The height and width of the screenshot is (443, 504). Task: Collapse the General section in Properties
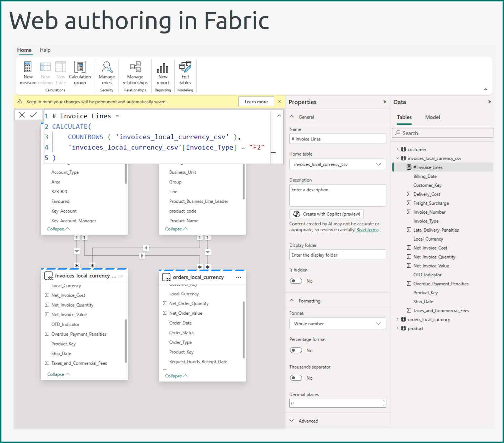292,116
